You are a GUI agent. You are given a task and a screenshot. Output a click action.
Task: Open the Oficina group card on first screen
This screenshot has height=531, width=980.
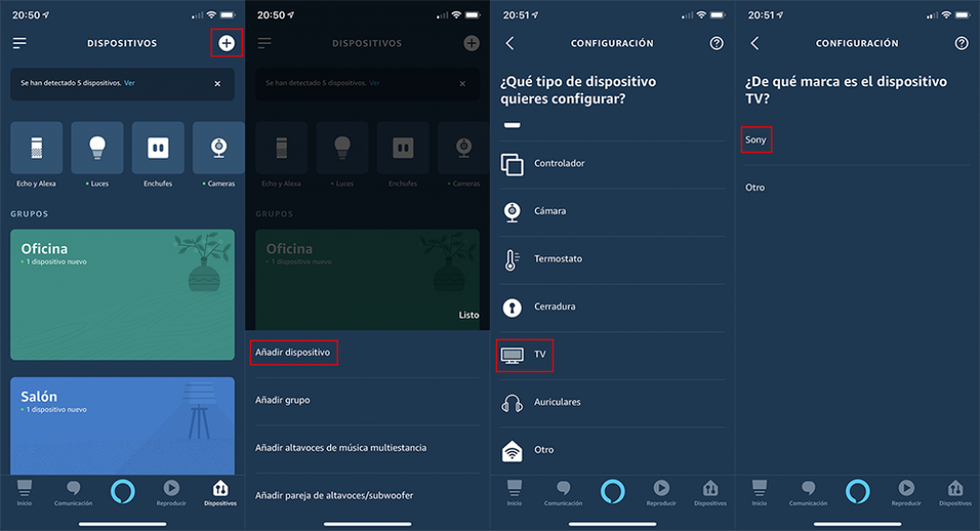(122, 295)
